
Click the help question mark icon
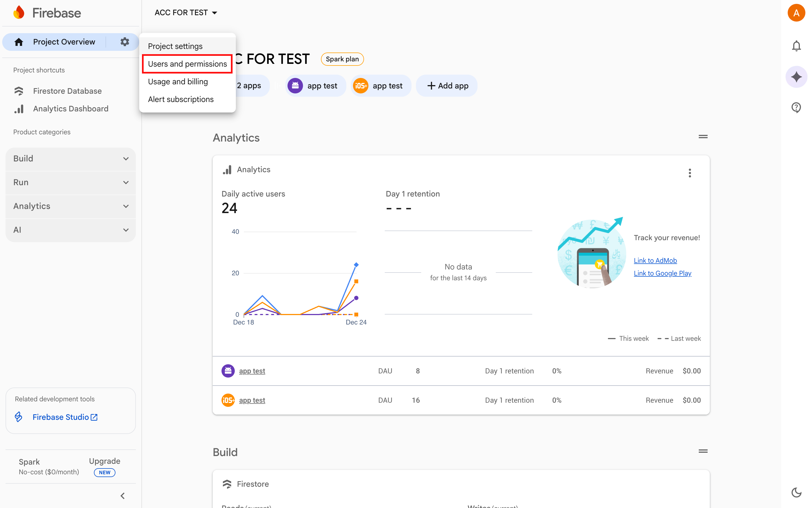click(796, 108)
